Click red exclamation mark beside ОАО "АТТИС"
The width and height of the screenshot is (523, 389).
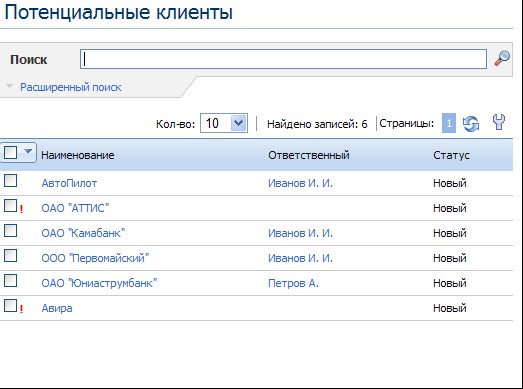pyautogui.click(x=21, y=209)
